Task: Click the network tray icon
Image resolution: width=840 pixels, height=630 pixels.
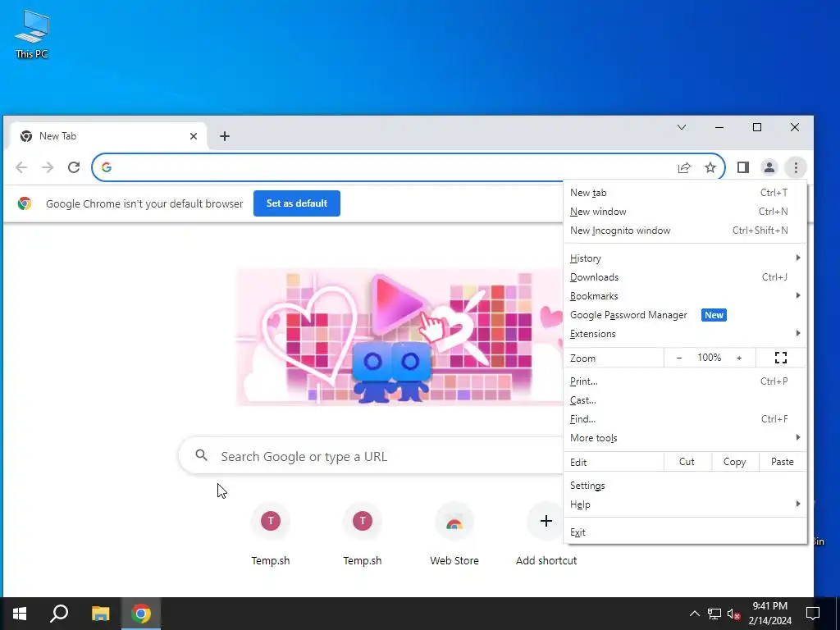Action: coord(714,614)
